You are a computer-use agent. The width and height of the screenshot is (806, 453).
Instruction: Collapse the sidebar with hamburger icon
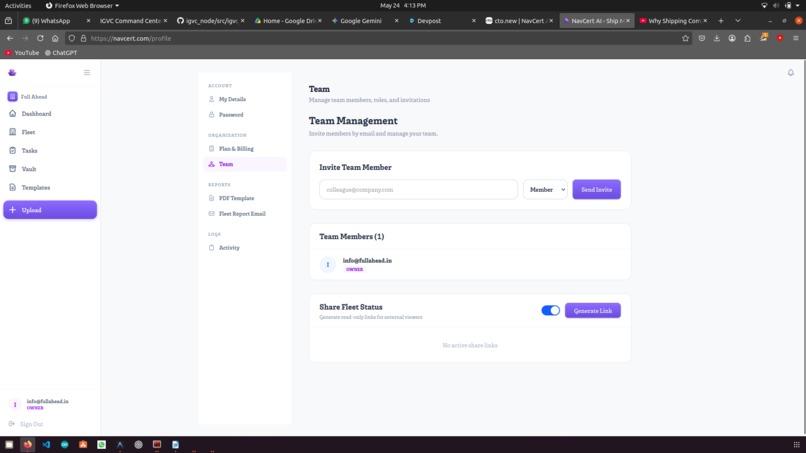(x=87, y=73)
